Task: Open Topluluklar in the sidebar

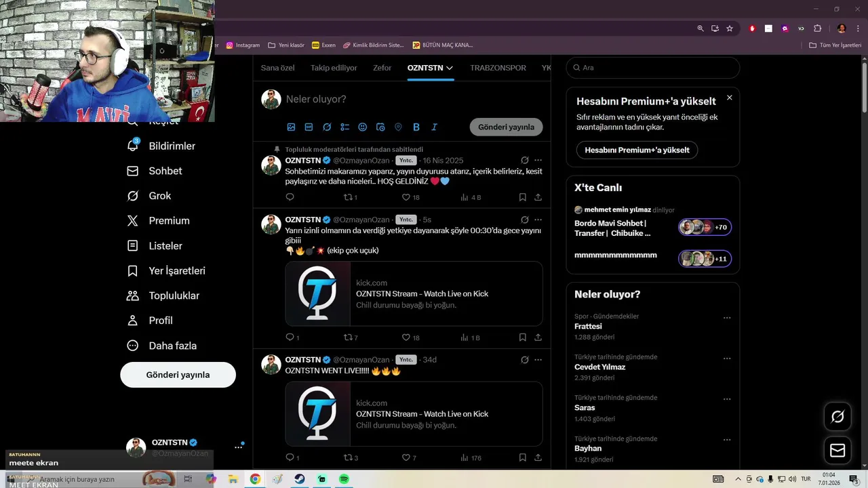Action: 163,296
